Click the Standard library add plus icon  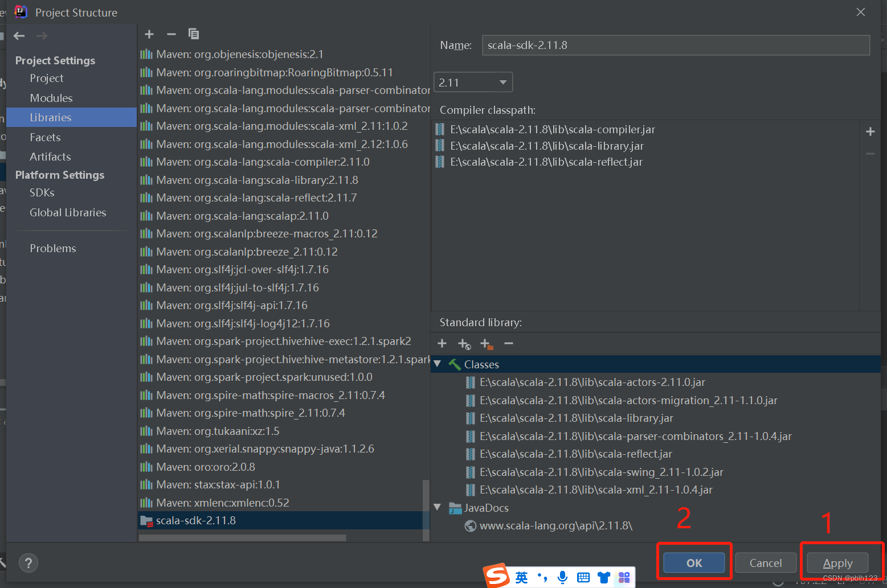[x=442, y=343]
